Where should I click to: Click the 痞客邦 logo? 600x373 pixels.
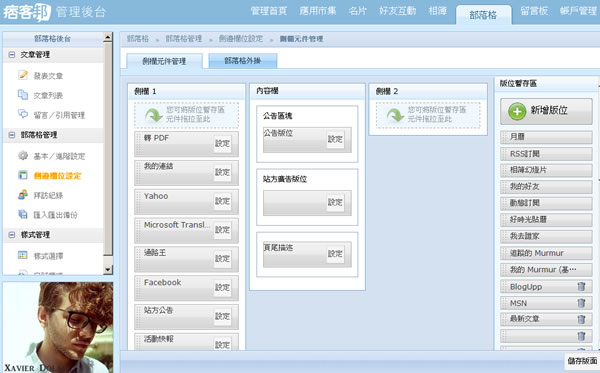point(26,12)
